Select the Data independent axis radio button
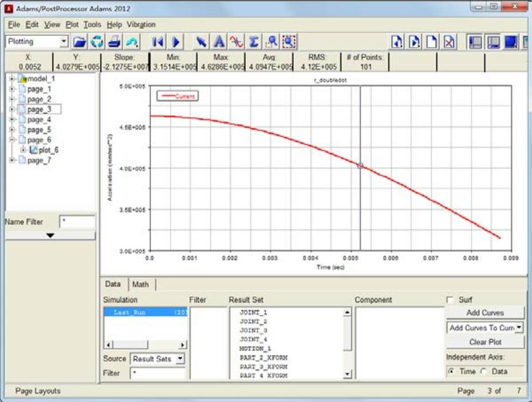 coord(484,371)
